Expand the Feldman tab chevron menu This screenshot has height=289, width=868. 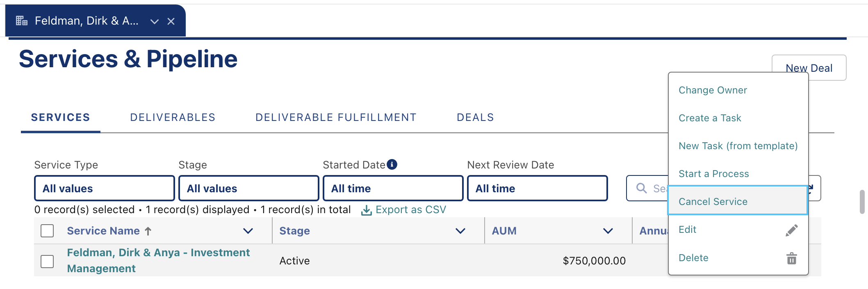pos(154,21)
